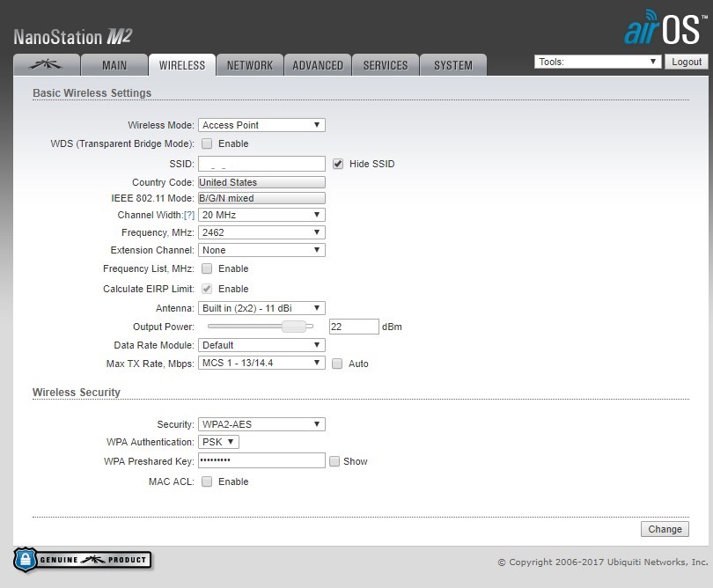
Task: Go to the NETWORK tab
Action: 250,65
